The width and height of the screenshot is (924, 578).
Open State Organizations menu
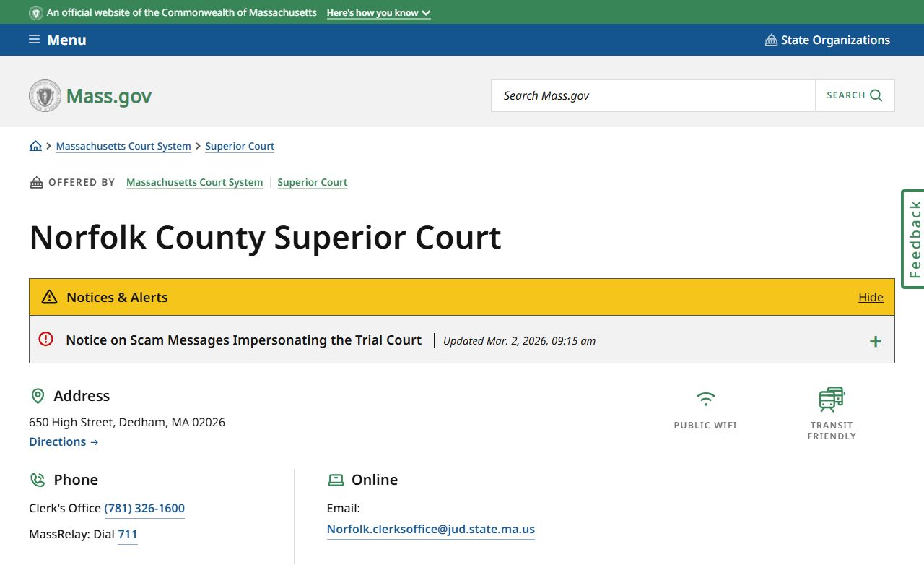click(x=827, y=40)
